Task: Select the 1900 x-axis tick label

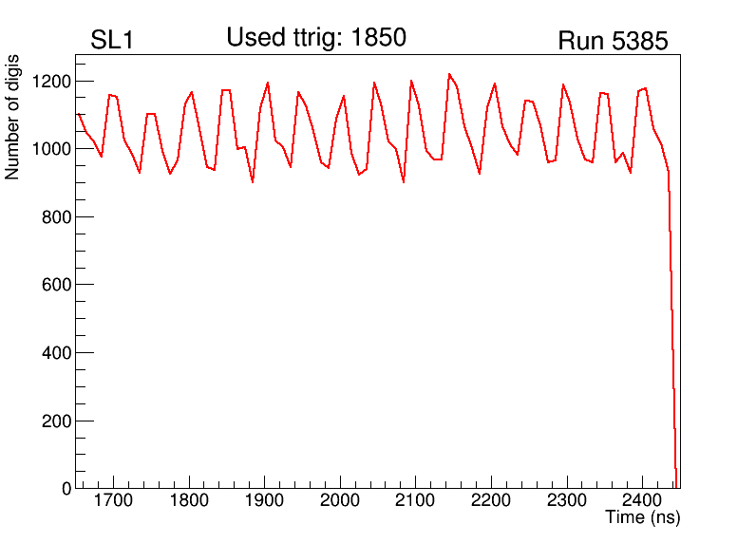Action: coord(264,500)
